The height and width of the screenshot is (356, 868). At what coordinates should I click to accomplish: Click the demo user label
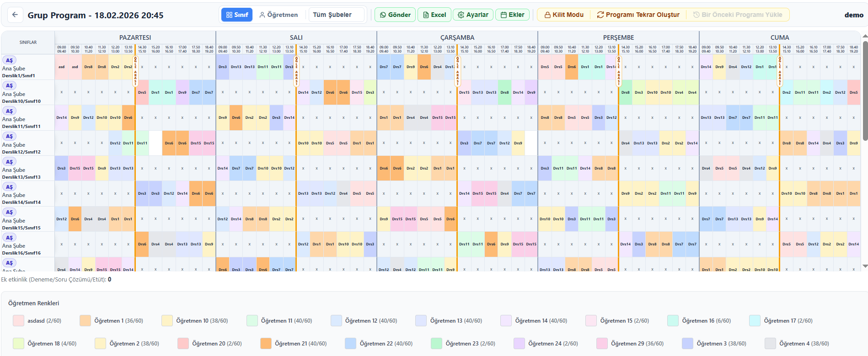coord(853,15)
